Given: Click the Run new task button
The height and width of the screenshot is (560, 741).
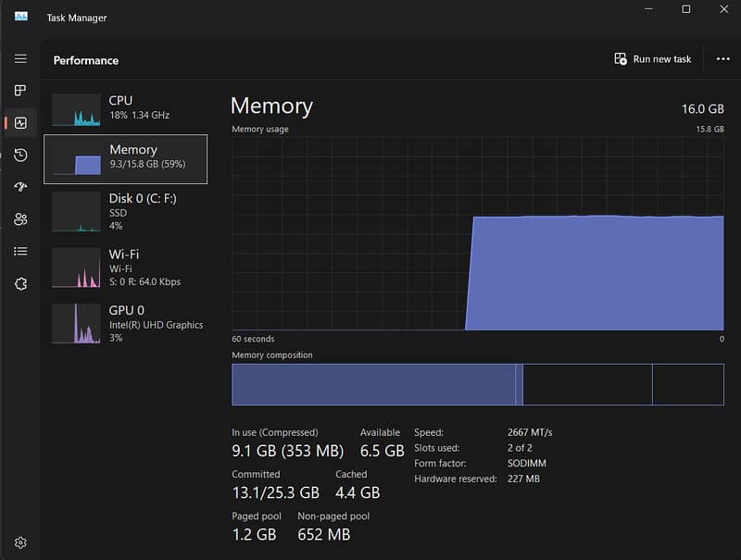Looking at the screenshot, I should point(653,59).
